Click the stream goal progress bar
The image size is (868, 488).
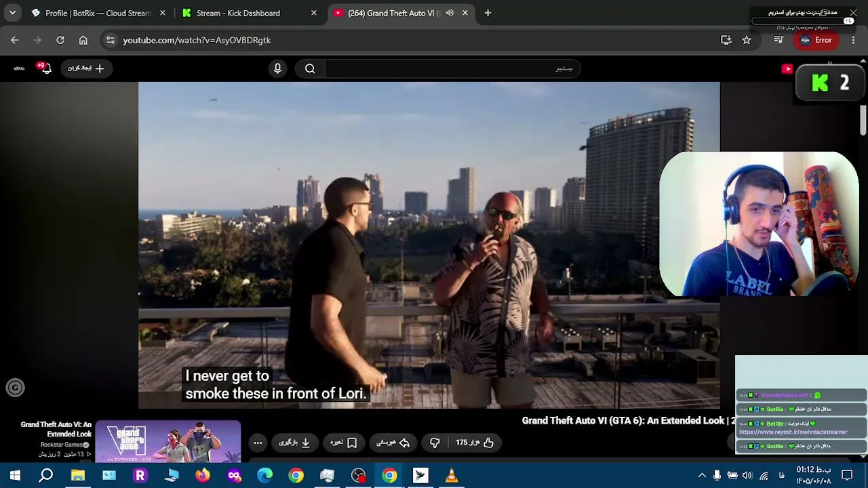point(803,21)
